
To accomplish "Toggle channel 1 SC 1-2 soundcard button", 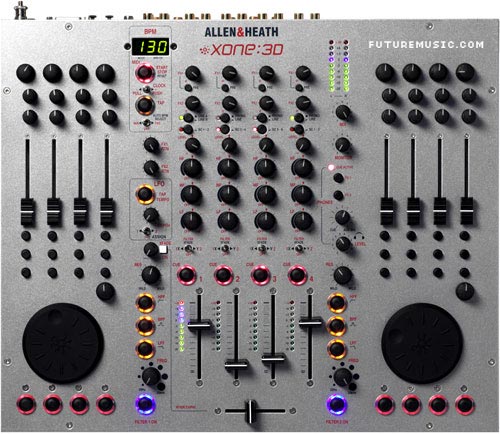I will [188, 129].
